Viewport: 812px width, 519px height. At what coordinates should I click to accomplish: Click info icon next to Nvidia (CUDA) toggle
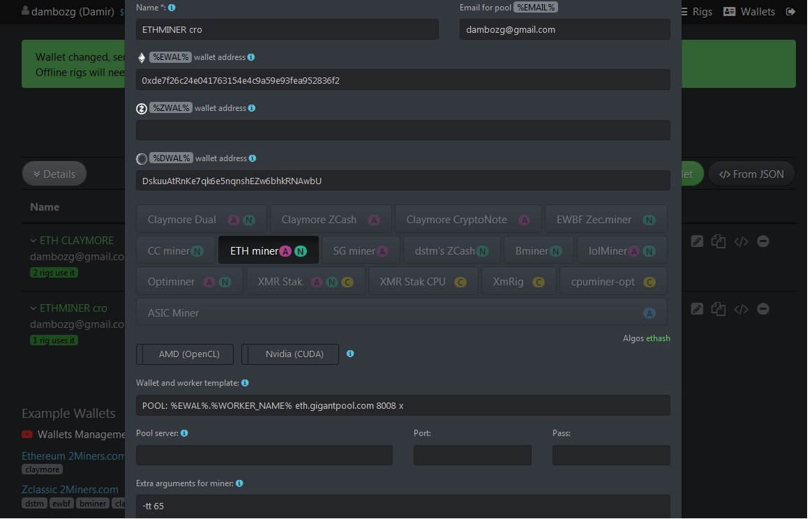[x=350, y=354]
